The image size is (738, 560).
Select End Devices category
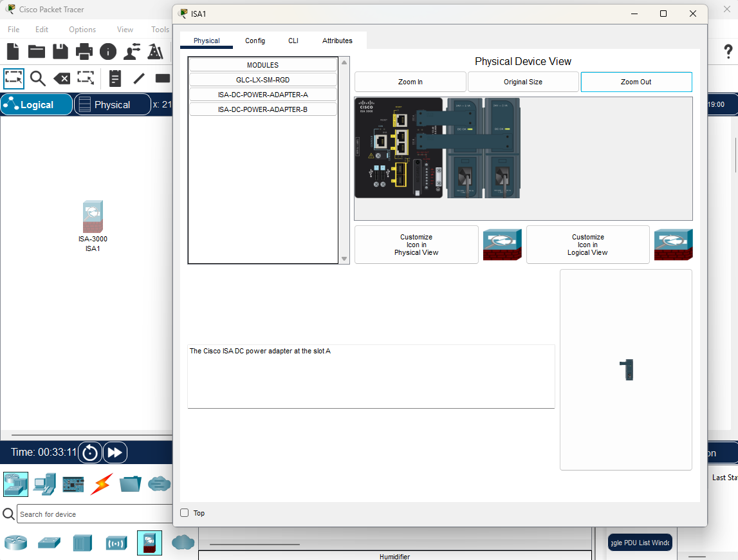[x=44, y=484]
